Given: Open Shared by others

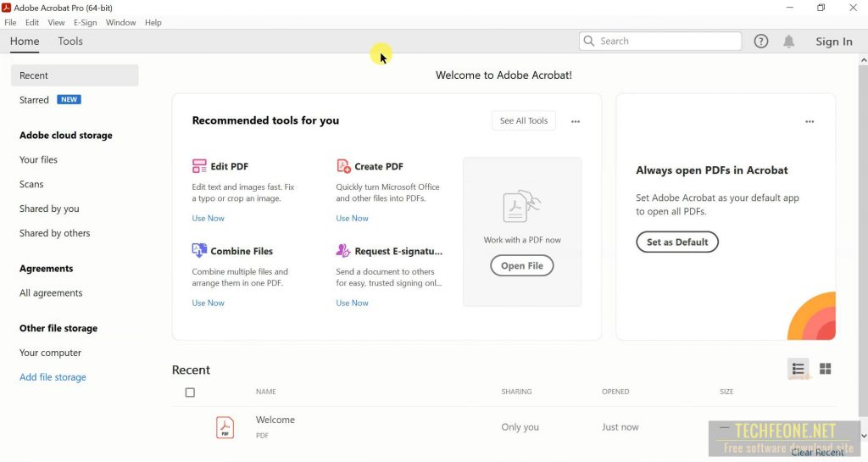Looking at the screenshot, I should (55, 233).
